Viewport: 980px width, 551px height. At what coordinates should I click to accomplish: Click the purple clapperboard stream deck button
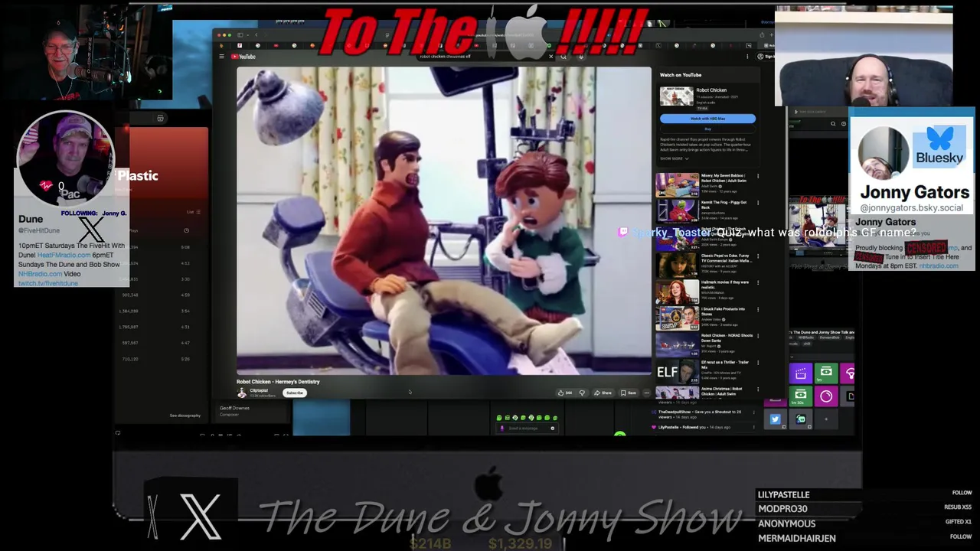tap(801, 373)
